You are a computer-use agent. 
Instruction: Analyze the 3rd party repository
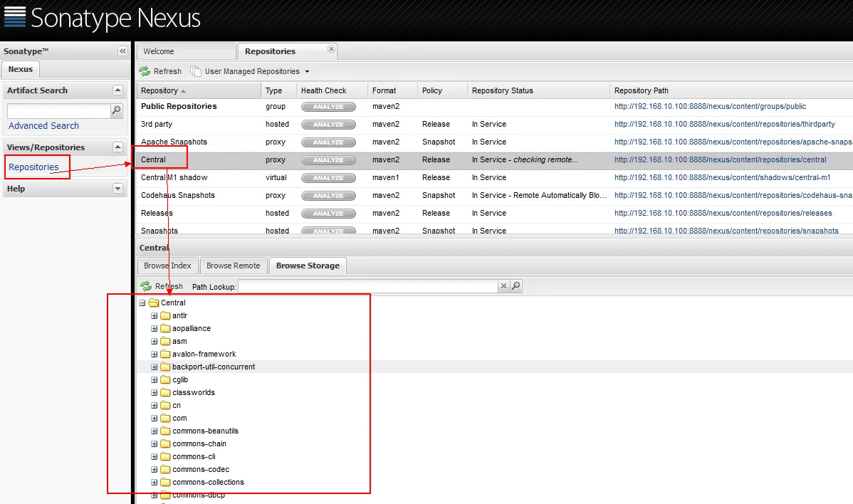[328, 125]
